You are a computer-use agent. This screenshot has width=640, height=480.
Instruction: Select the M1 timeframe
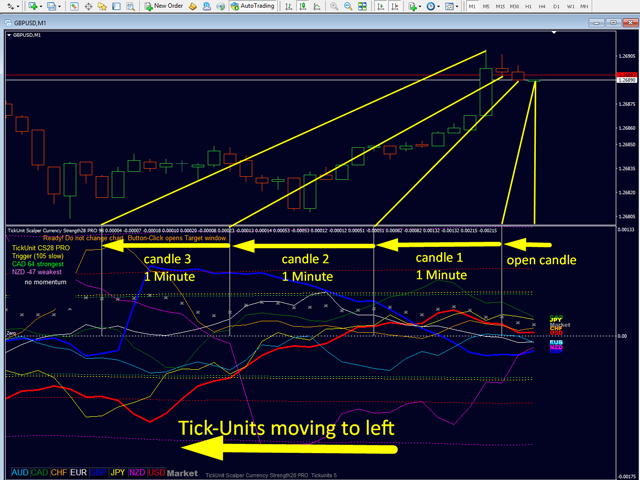tap(472, 7)
